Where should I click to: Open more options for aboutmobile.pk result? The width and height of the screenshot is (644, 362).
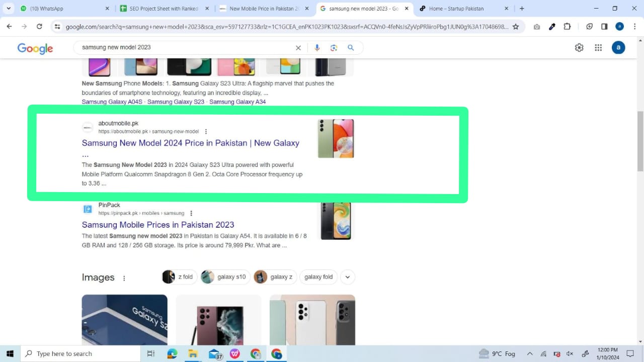pos(206,132)
